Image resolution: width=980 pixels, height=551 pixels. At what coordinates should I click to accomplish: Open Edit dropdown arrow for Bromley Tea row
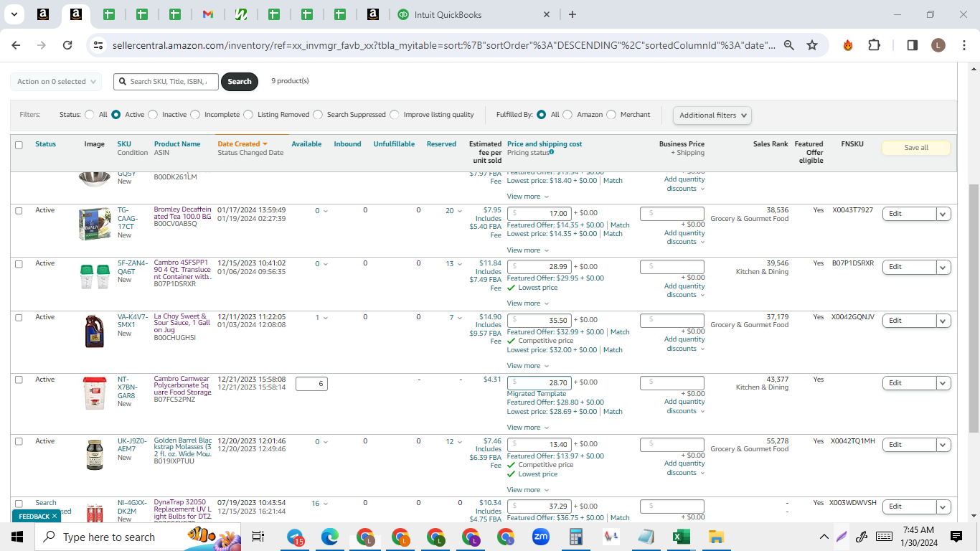[943, 214]
